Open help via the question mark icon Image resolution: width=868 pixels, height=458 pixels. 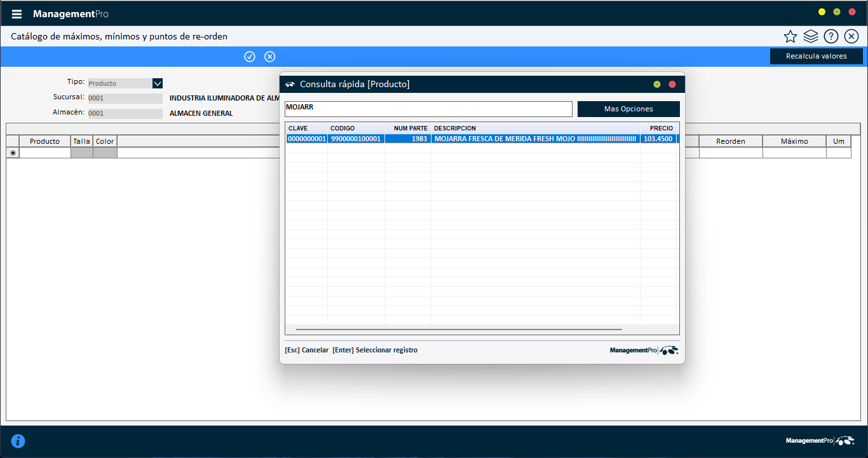point(831,36)
